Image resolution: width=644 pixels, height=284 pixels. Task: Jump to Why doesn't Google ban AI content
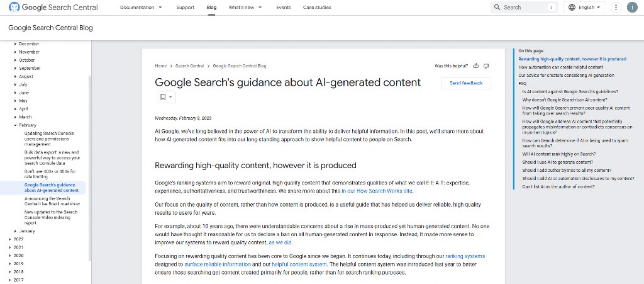point(564,100)
